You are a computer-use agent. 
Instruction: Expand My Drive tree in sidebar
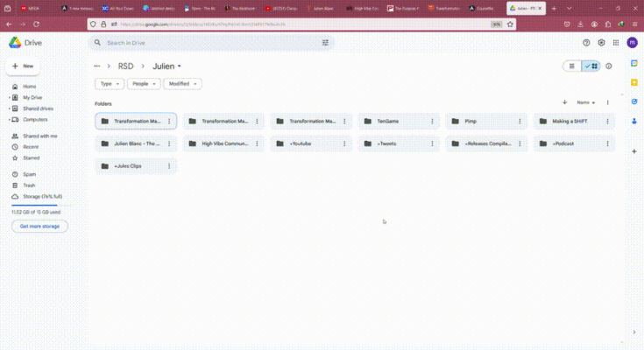point(9,98)
